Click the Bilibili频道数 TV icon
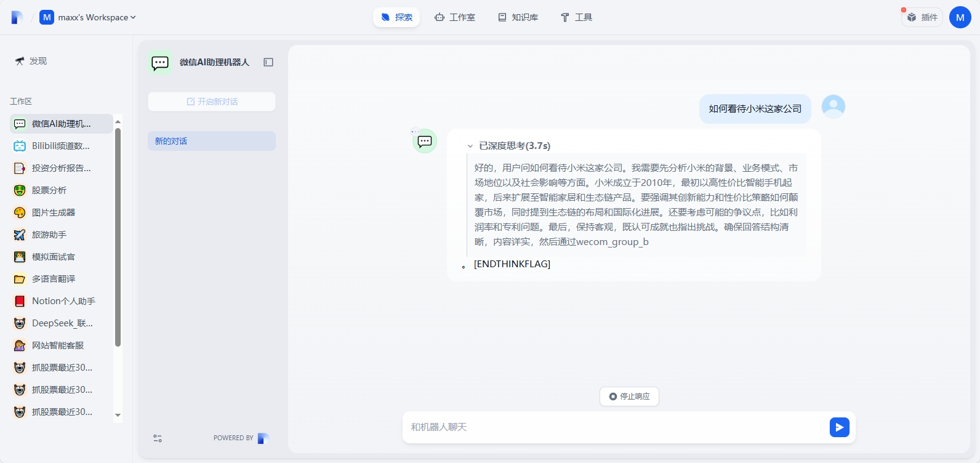This screenshot has height=463, width=980. pos(20,146)
